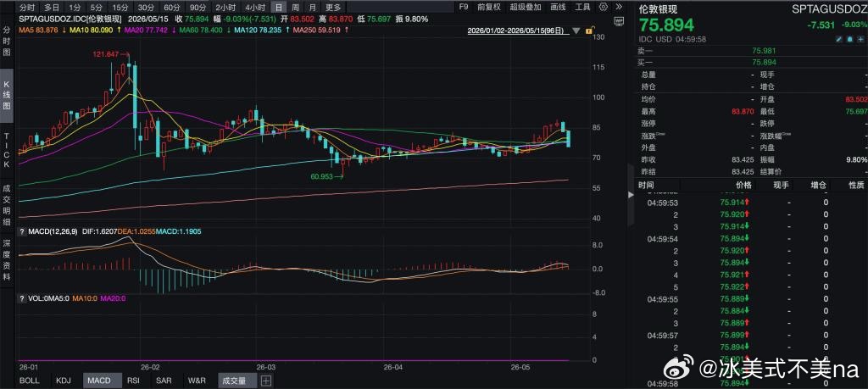Toggle the SAR indicator
The image size is (868, 389).
(164, 381)
